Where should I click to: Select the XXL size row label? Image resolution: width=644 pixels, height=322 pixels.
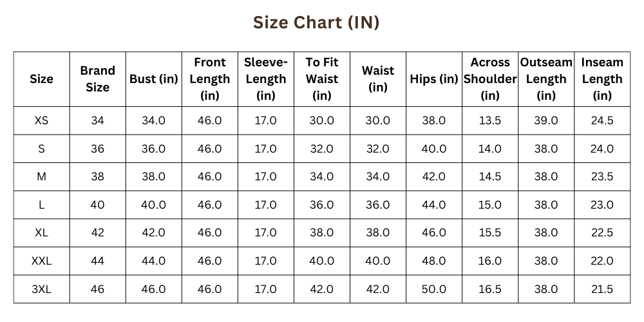coord(42,261)
